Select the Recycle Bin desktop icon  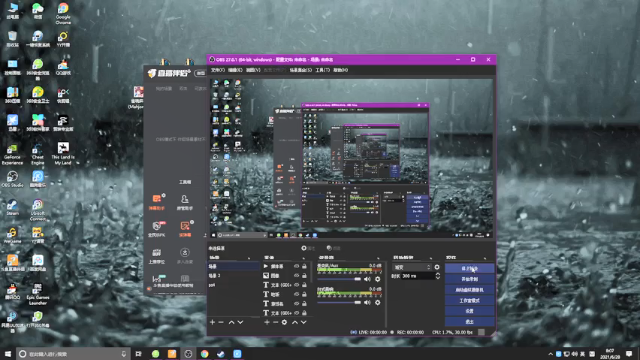click(x=12, y=39)
